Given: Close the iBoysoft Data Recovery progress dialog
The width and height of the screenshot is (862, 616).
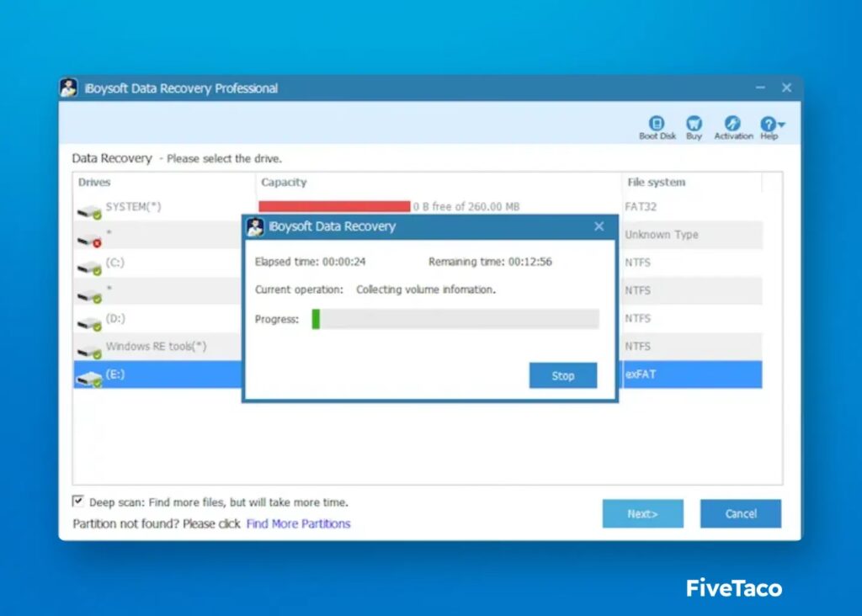Looking at the screenshot, I should click(x=599, y=226).
